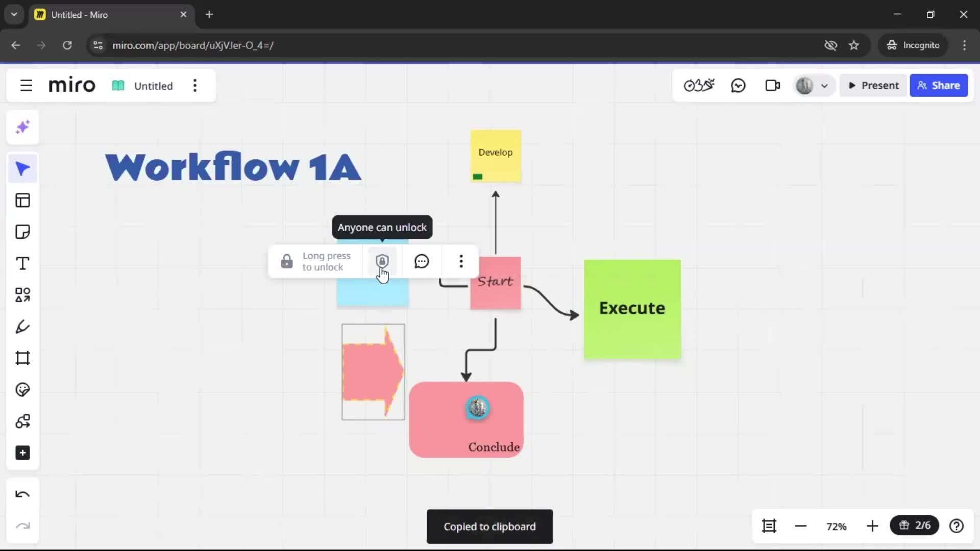Screen dimensions: 980x551
Task: Click the Incognito profile indicator
Action: (913, 45)
